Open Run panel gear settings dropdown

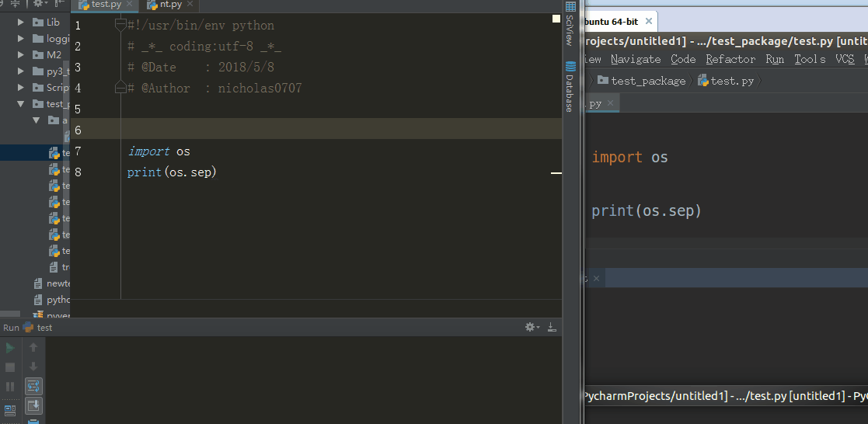point(532,327)
